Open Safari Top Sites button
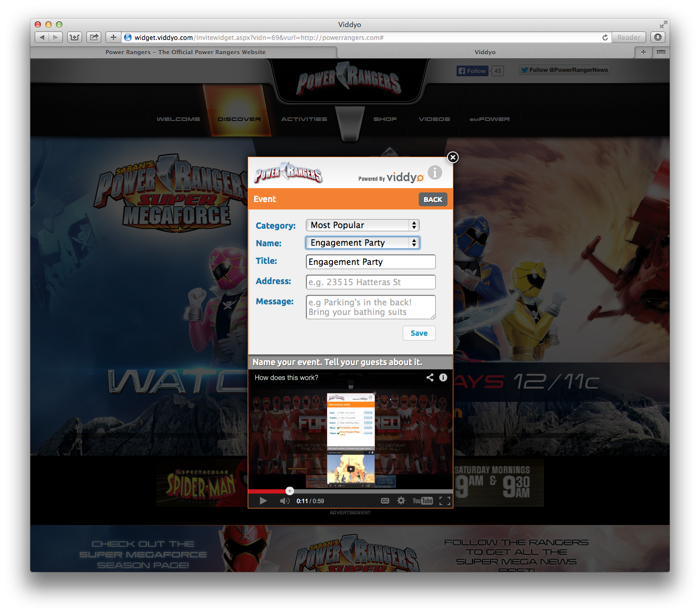 point(75,37)
